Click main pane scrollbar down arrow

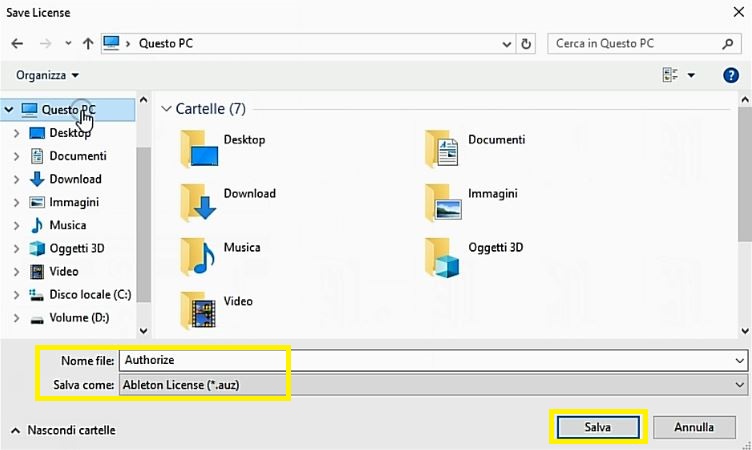point(744,331)
